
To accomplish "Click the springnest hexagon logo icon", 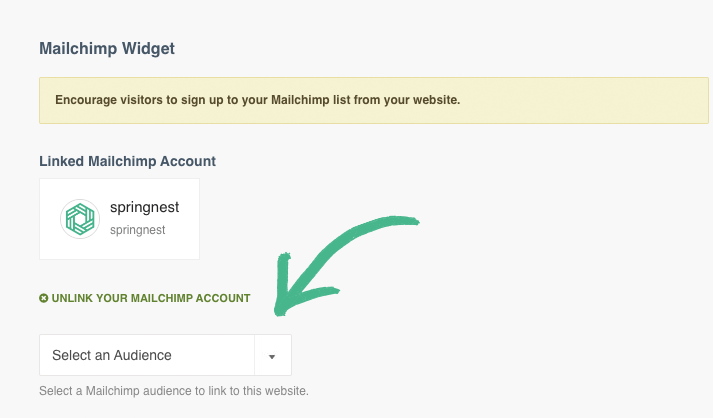I will [x=79, y=219].
